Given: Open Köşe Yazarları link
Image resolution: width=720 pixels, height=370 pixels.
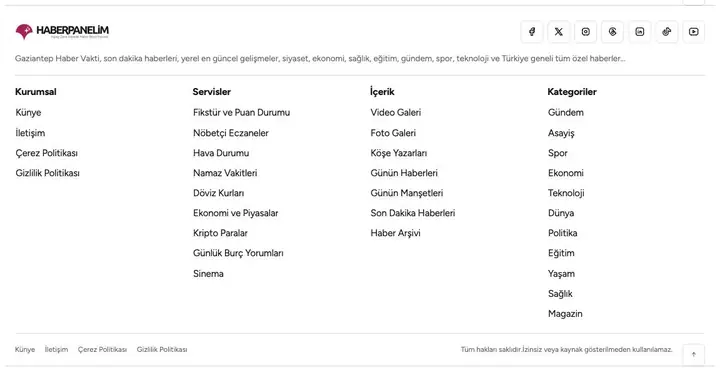Looking at the screenshot, I should click(x=399, y=153).
